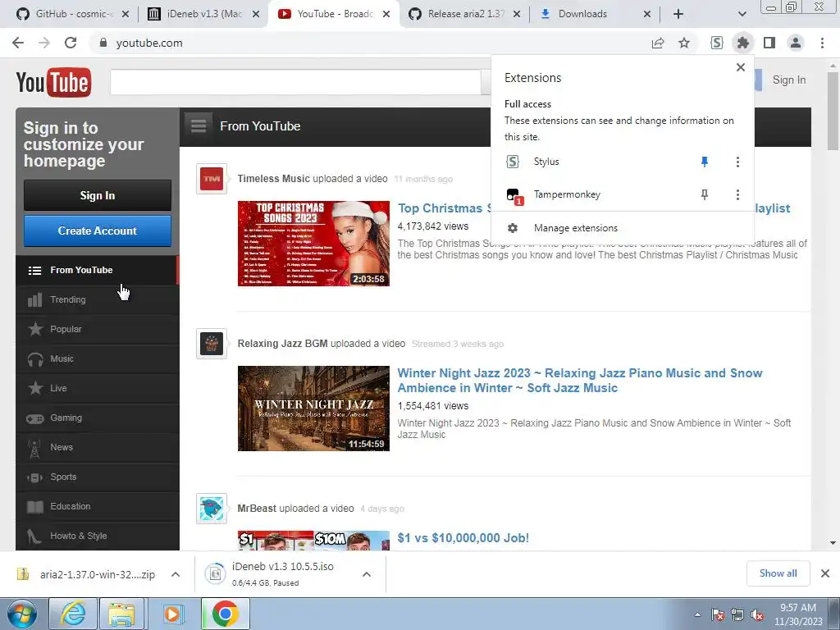Click the share page icon in address bar
The height and width of the screenshot is (630, 840).
[x=658, y=43]
